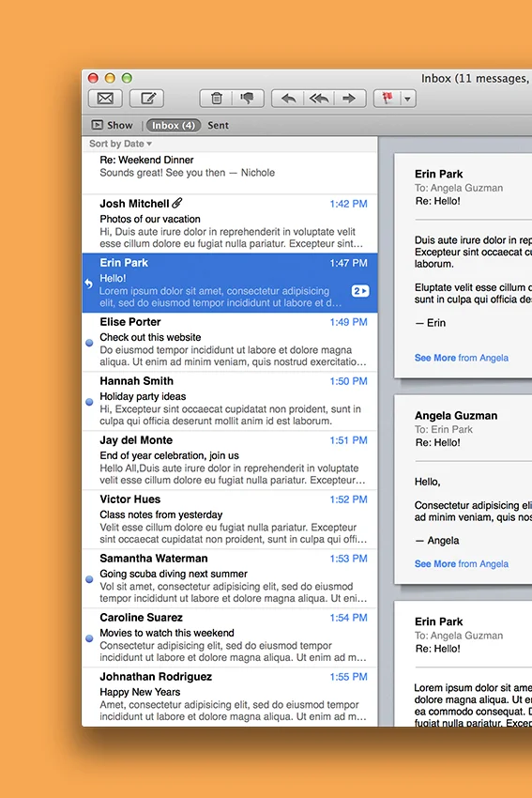
Task: Forward the message with the right arrow icon
Action: point(349,99)
